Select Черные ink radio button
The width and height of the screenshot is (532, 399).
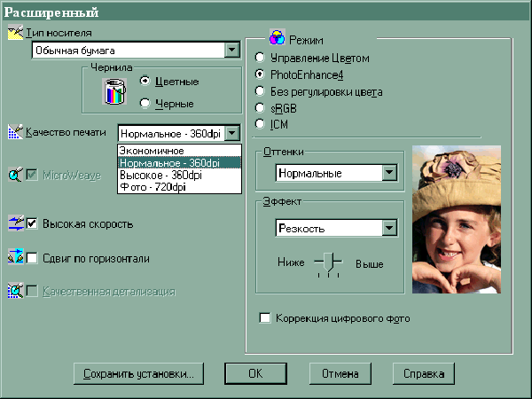[145, 103]
